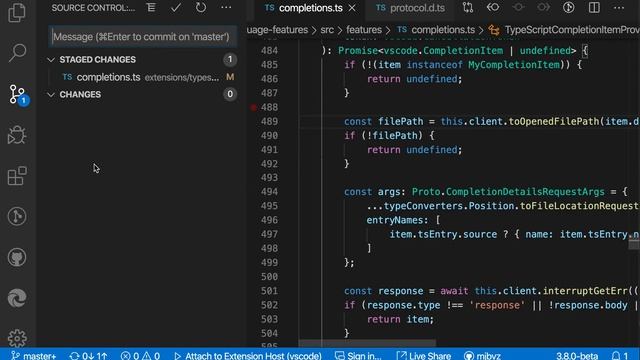
Task: Close the completions.ts editor tab
Action: [x=352, y=8]
